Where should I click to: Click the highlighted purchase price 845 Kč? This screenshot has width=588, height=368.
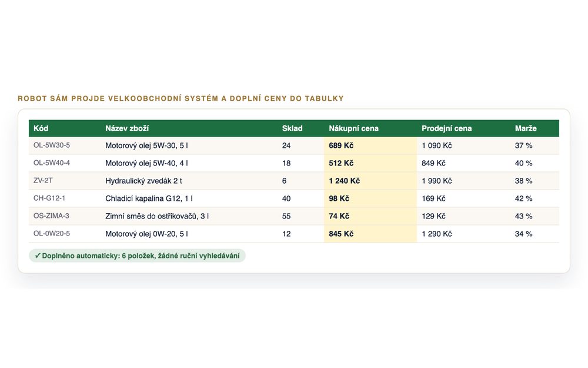[341, 234]
